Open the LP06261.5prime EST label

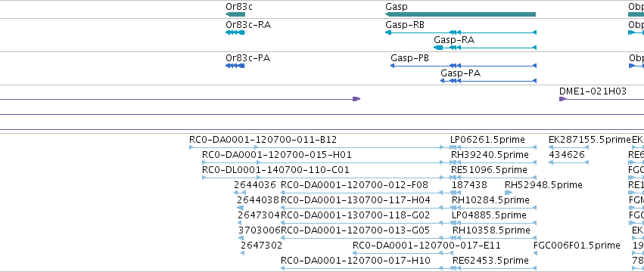point(487,140)
